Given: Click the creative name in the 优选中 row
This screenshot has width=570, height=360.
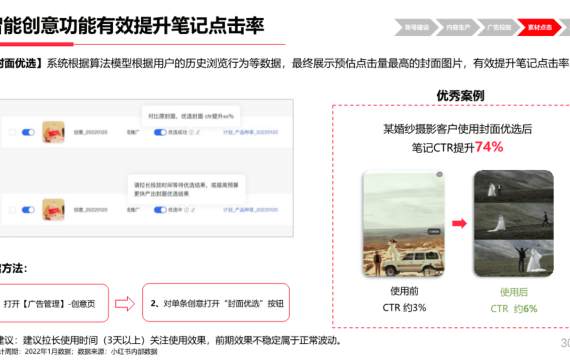Looking at the screenshot, I should click(x=91, y=210).
